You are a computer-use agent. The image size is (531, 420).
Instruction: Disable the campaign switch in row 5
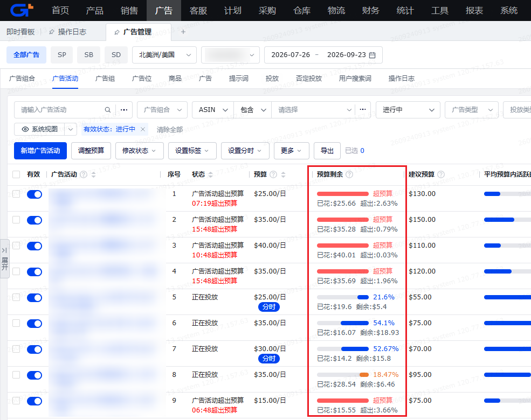tap(35, 298)
